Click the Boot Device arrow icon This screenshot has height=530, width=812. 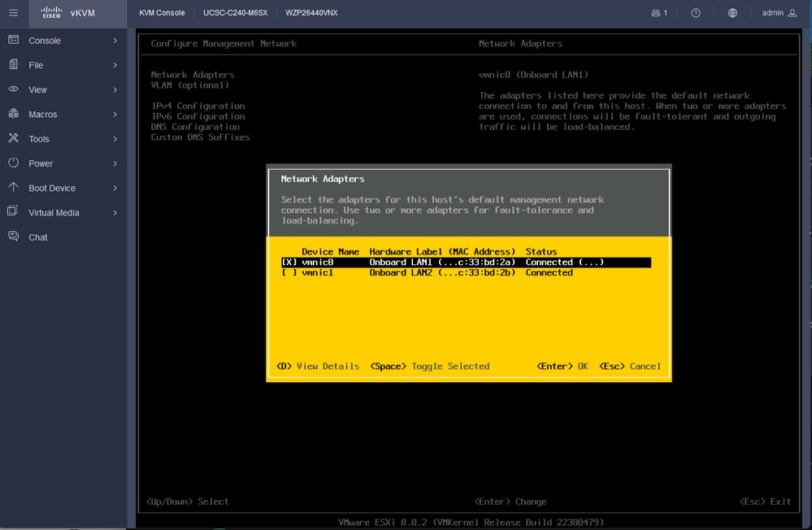click(14, 187)
